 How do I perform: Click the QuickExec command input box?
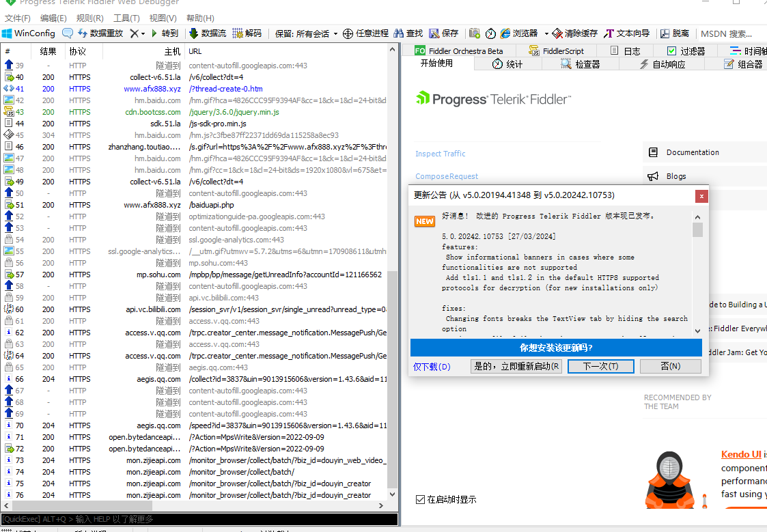tap(199, 519)
